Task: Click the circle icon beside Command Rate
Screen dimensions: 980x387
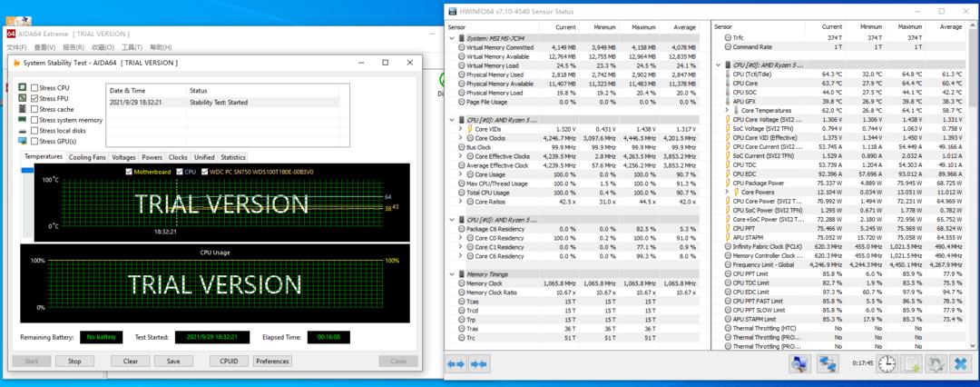Action: (728, 47)
